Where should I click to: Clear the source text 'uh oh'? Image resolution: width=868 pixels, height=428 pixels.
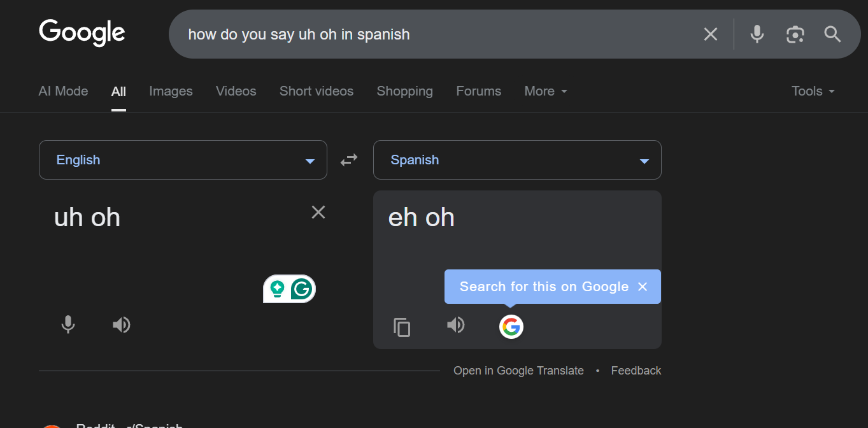coord(318,212)
